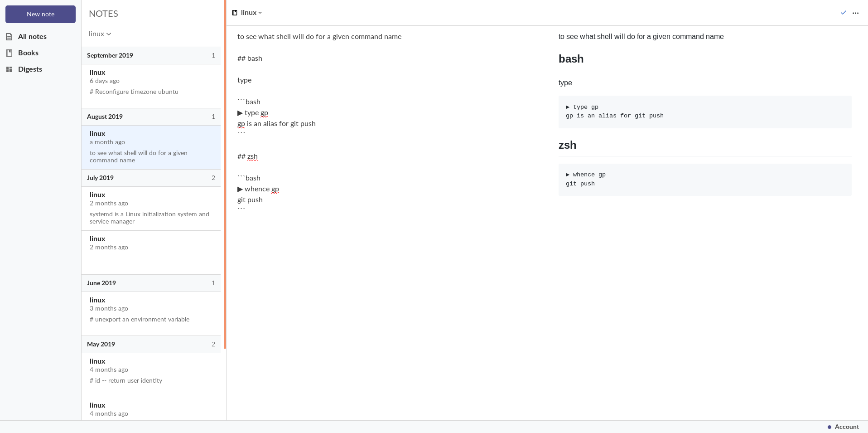Click the saved checkmark icon
Image resolution: width=868 pixels, height=433 pixels.
click(x=844, y=13)
